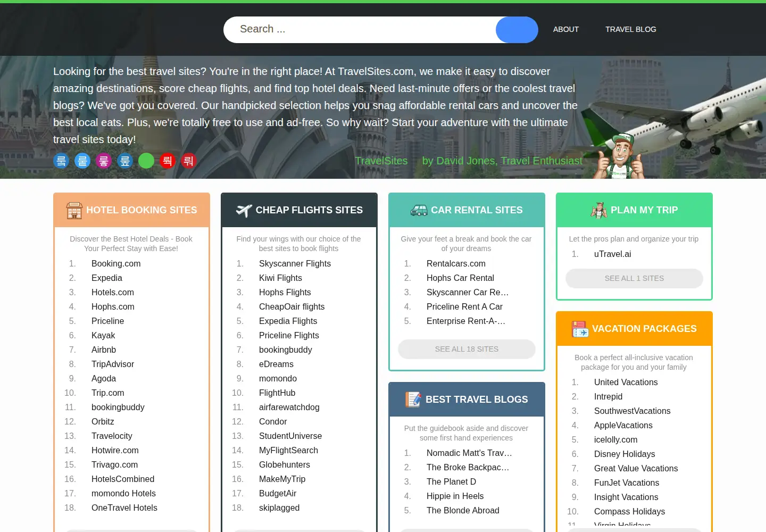Click the airplane icon beside Cheap Flights Sites

click(x=244, y=211)
